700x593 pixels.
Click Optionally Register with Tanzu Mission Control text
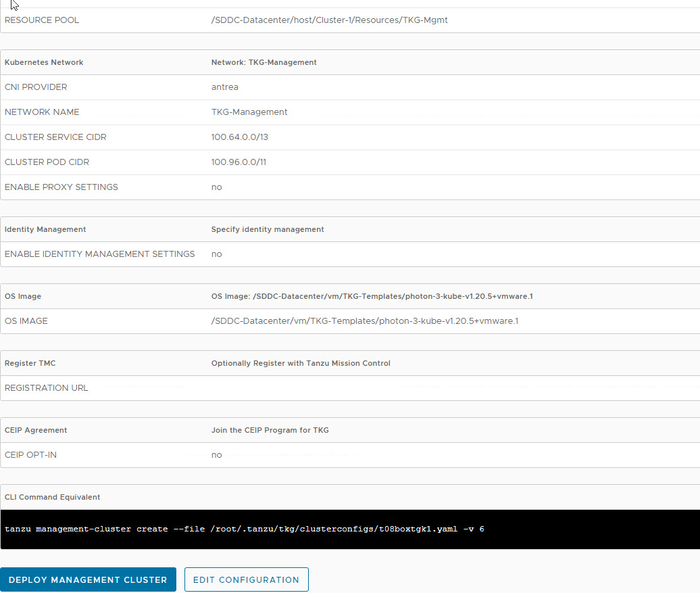point(301,363)
